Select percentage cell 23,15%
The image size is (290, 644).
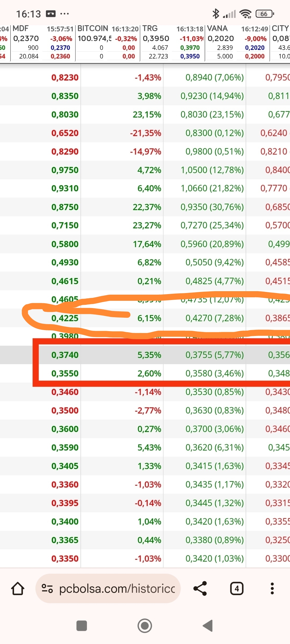pos(147,115)
